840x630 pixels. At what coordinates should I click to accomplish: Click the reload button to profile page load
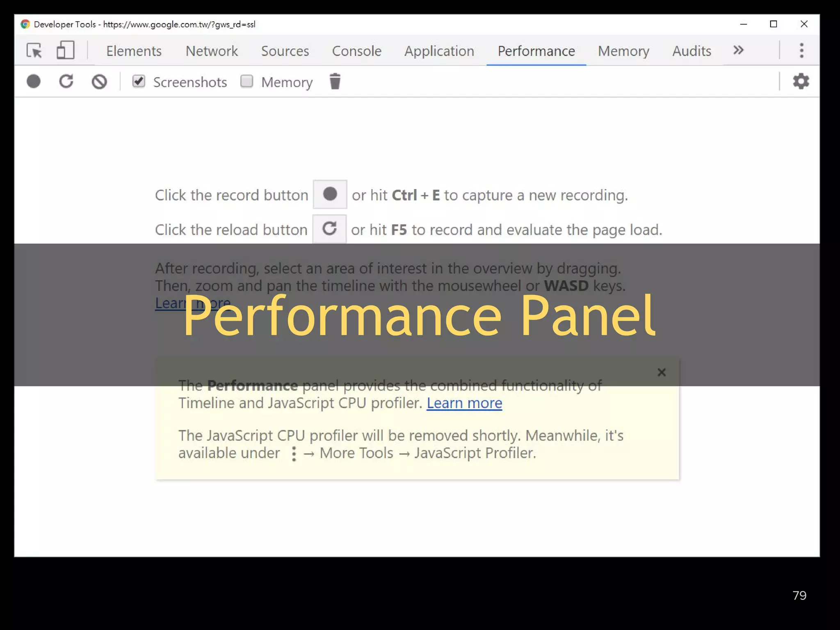click(x=66, y=81)
